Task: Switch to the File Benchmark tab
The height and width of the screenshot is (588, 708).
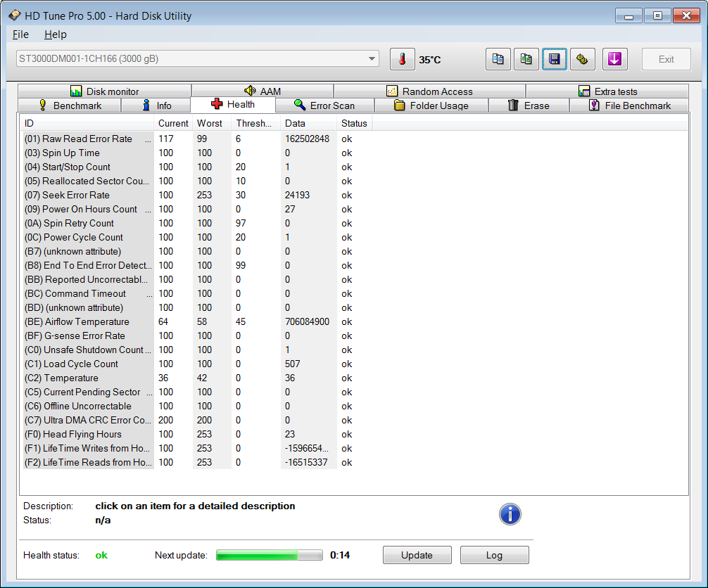Action: [x=629, y=105]
